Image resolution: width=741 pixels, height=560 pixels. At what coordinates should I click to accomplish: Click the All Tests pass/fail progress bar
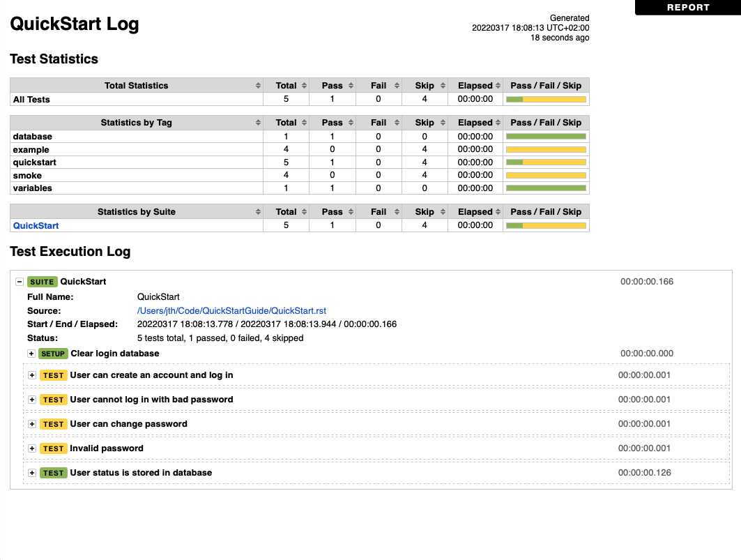[x=546, y=99]
